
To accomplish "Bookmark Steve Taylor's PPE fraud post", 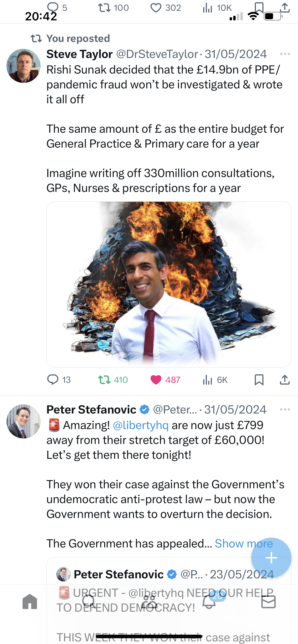I will pos(259,380).
